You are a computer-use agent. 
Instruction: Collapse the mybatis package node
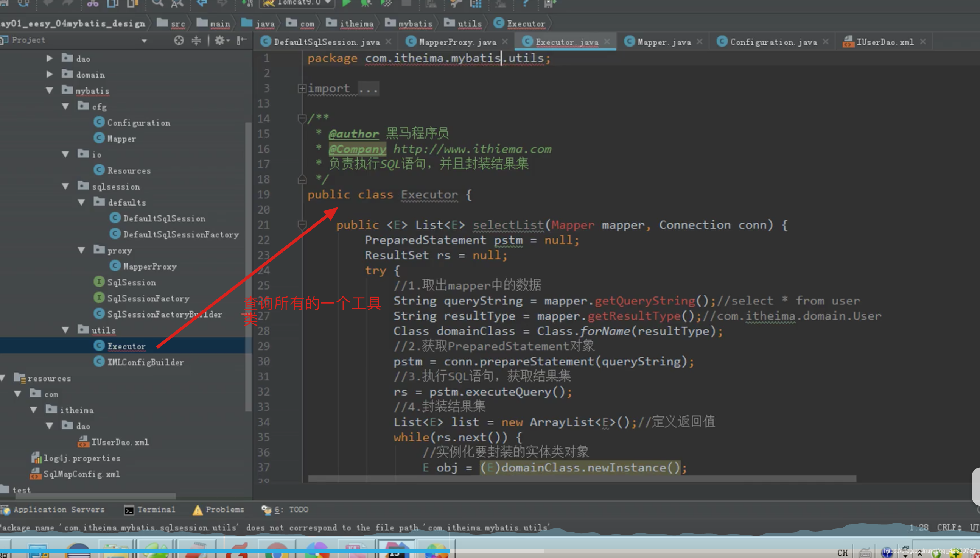50,90
